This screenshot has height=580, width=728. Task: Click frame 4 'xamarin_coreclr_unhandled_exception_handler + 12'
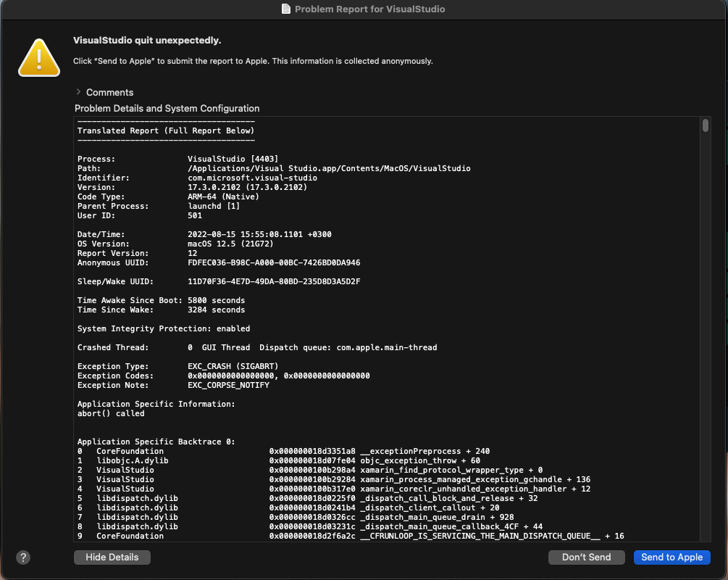[x=334, y=489]
